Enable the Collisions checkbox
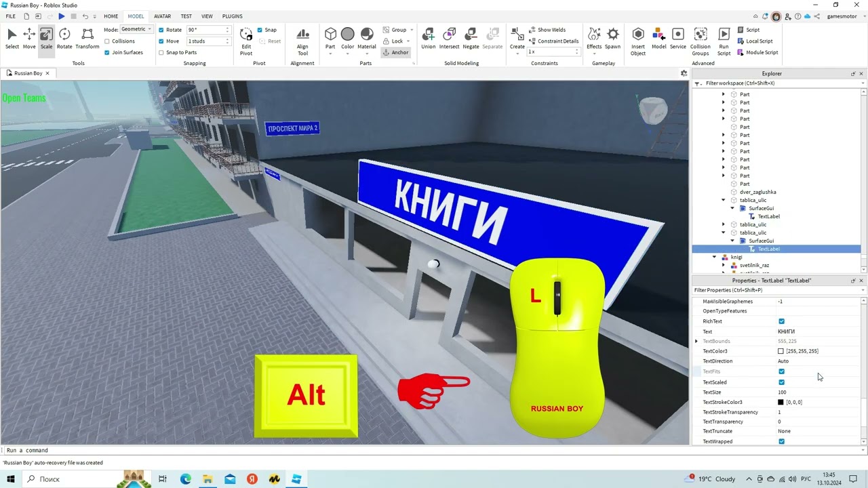 (107, 41)
